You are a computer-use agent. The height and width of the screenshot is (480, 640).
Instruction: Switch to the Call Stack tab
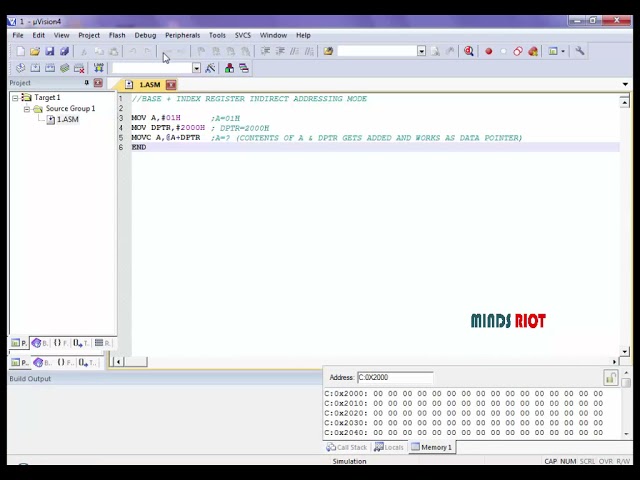point(347,447)
